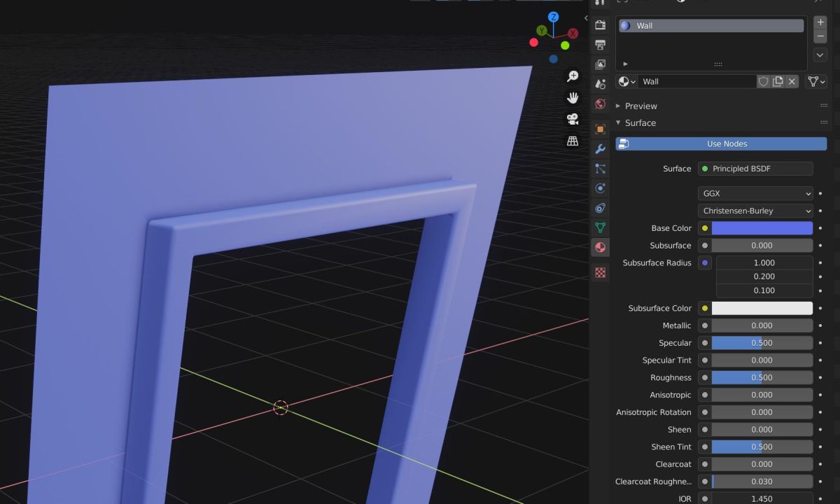Open the Scene properties tab

click(600, 84)
